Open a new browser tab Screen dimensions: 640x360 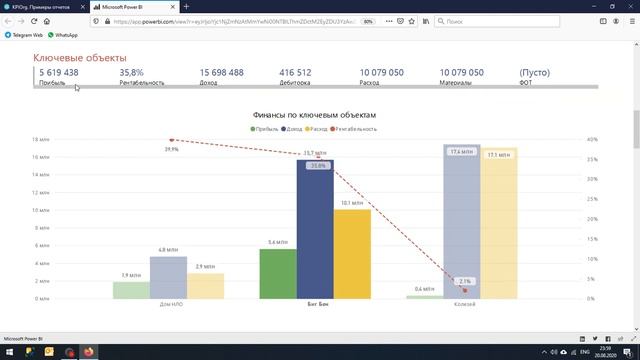[x=186, y=7]
